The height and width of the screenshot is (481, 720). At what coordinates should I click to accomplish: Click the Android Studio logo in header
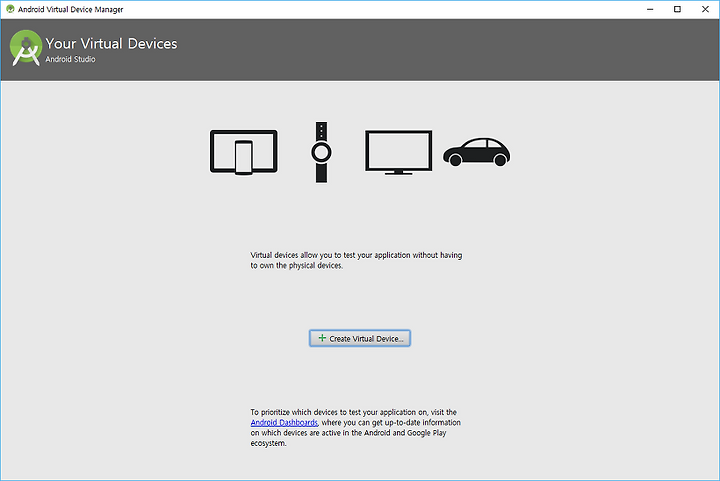(x=26, y=48)
